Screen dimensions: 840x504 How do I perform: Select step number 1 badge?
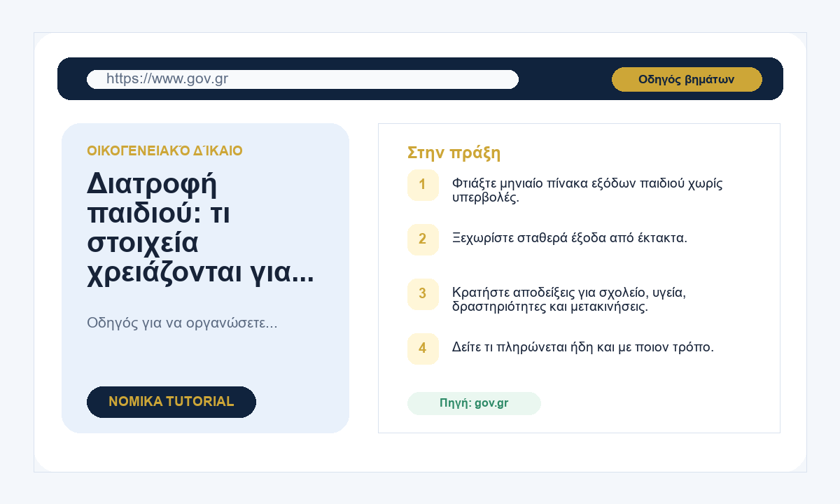[x=423, y=185]
